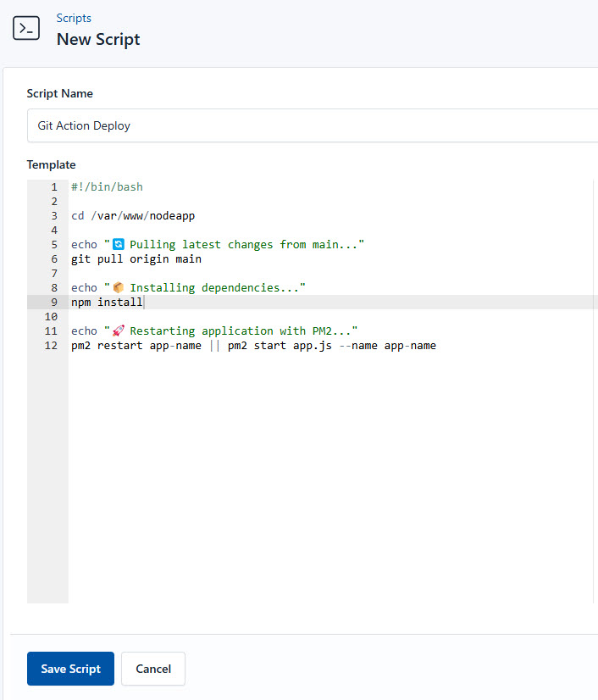Click the cd /var/www/nodeapp line
The height and width of the screenshot is (700, 598).
132,215
